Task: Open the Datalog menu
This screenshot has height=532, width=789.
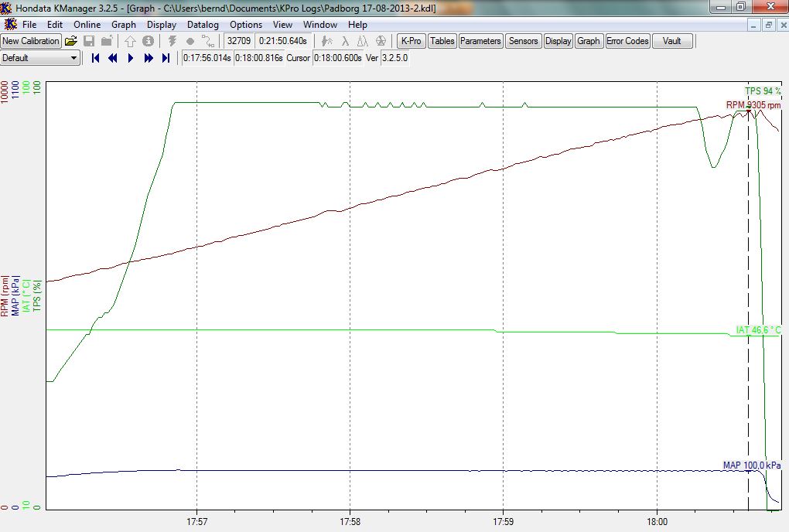Action: pos(203,25)
